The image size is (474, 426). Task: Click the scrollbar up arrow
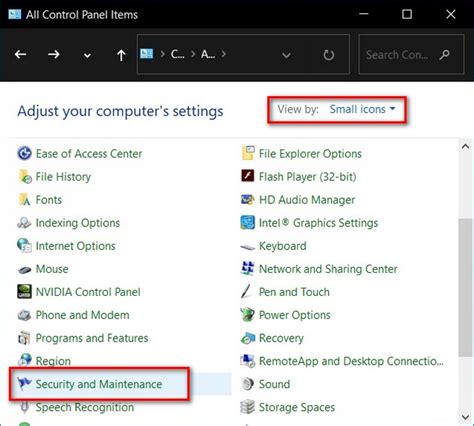tap(465, 146)
